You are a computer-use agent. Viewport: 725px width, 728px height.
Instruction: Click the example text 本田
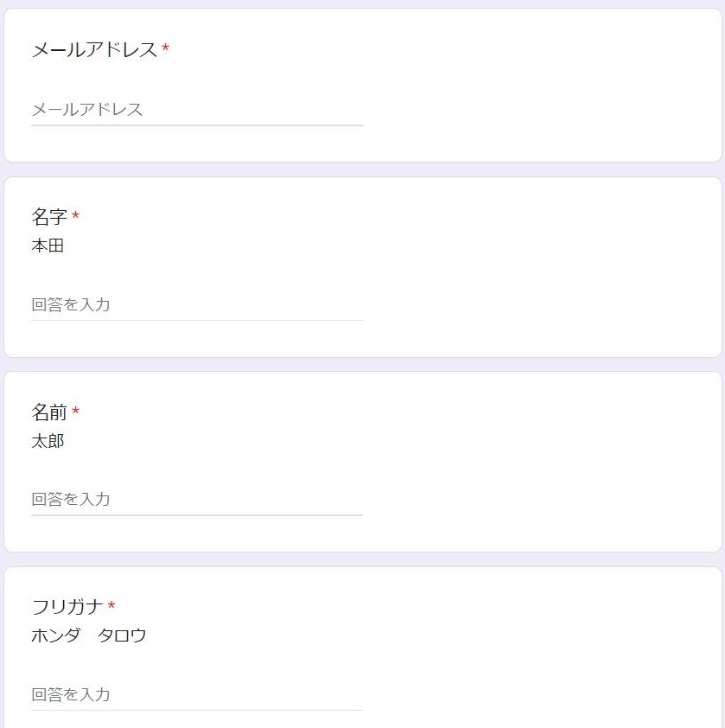(48, 246)
